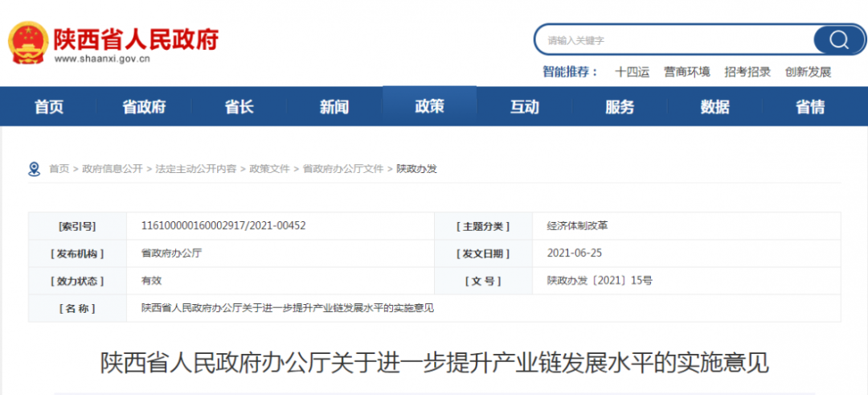Image resolution: width=868 pixels, height=395 pixels.
Task: Go to 政府信息公开 in breadcrumb
Action: point(113,169)
